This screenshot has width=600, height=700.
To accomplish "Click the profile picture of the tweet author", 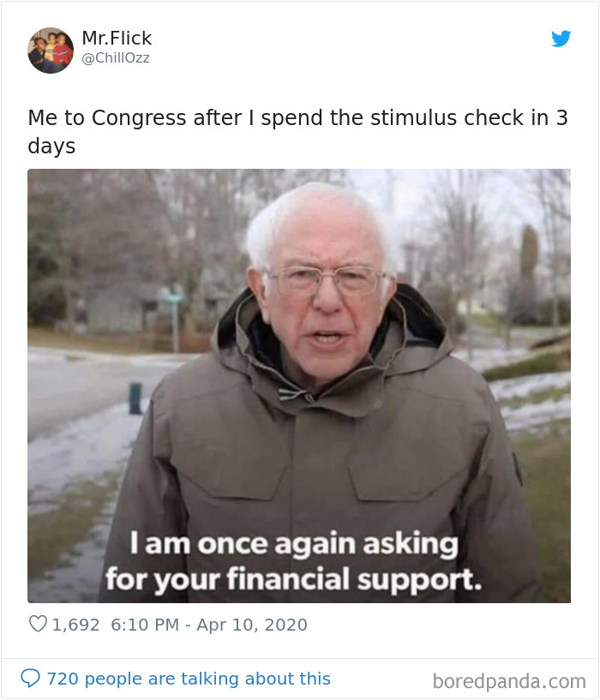I will coord(51,48).
